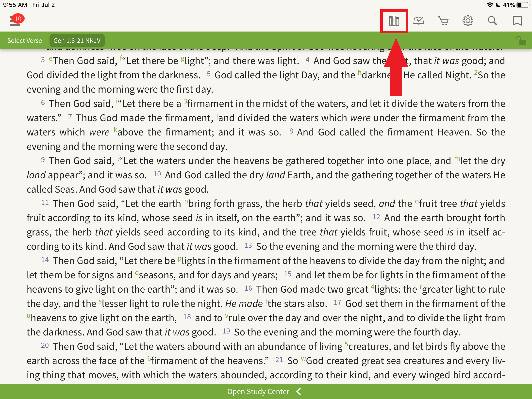Screen dimensions: 532x399
Task: Tap verse number 8
Action: click(x=291, y=131)
